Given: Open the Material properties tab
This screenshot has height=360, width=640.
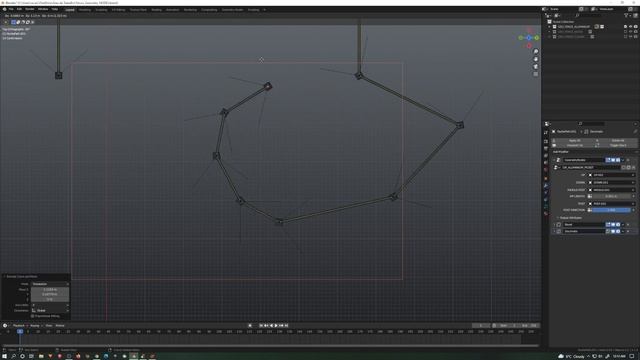Looking at the screenshot, I should [546, 213].
